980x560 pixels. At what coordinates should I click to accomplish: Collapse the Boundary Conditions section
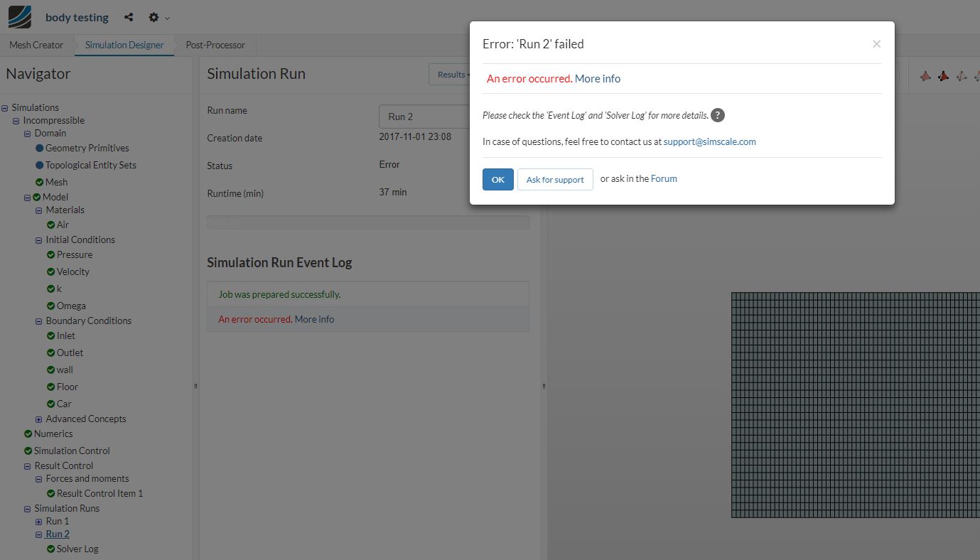click(38, 321)
